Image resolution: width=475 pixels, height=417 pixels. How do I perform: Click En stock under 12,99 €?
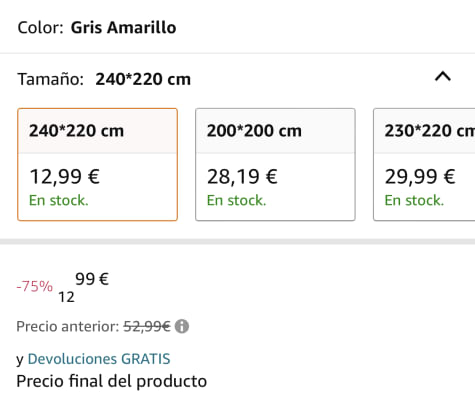point(59,201)
